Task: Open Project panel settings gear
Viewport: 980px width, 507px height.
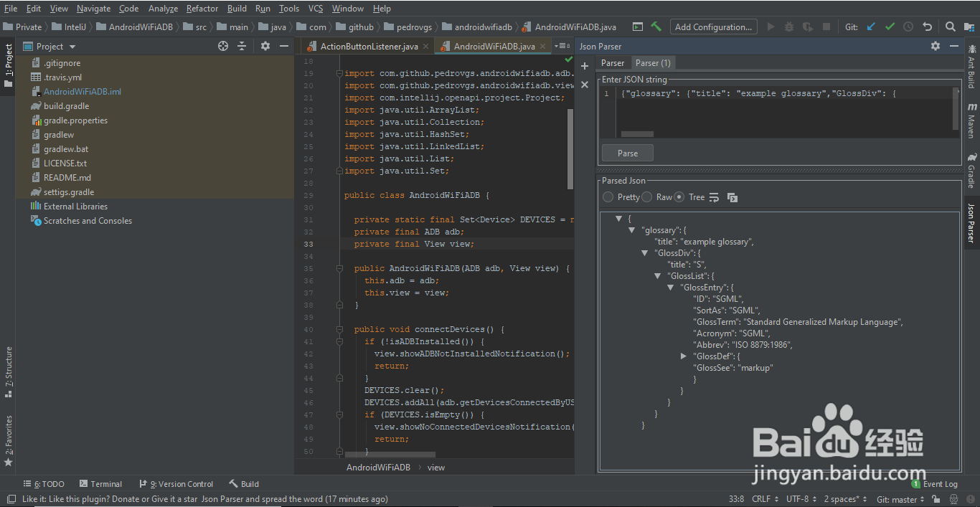Action: click(265, 46)
